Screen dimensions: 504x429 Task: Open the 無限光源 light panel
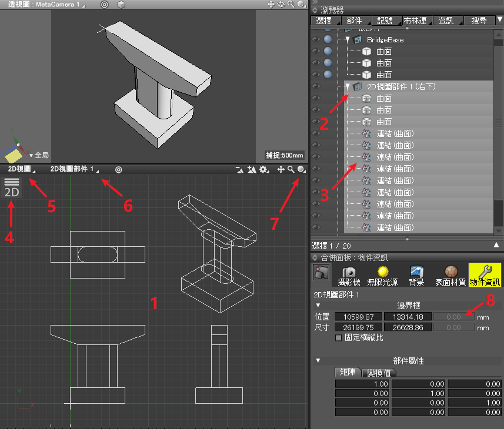tap(384, 275)
